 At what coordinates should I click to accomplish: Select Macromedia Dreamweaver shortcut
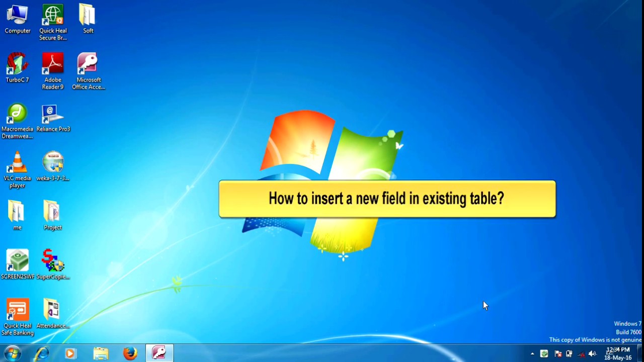[18, 122]
